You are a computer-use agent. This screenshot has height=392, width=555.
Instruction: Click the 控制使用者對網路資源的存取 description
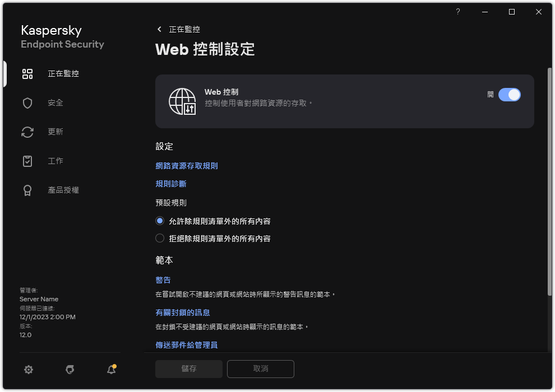pyautogui.click(x=259, y=103)
